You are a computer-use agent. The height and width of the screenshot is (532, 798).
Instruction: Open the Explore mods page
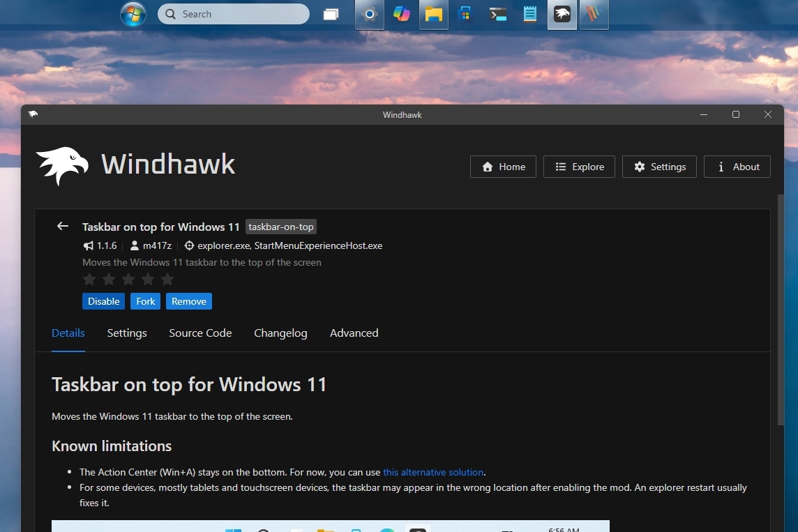(579, 167)
